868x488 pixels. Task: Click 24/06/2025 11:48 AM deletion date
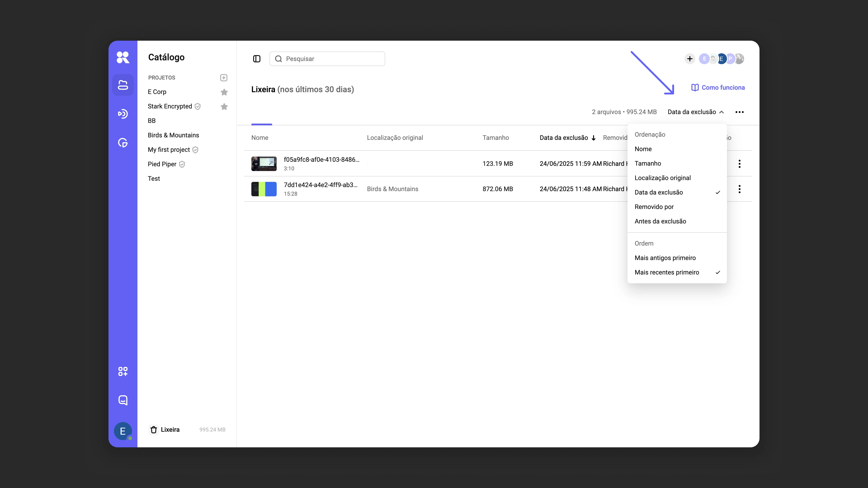(x=571, y=189)
